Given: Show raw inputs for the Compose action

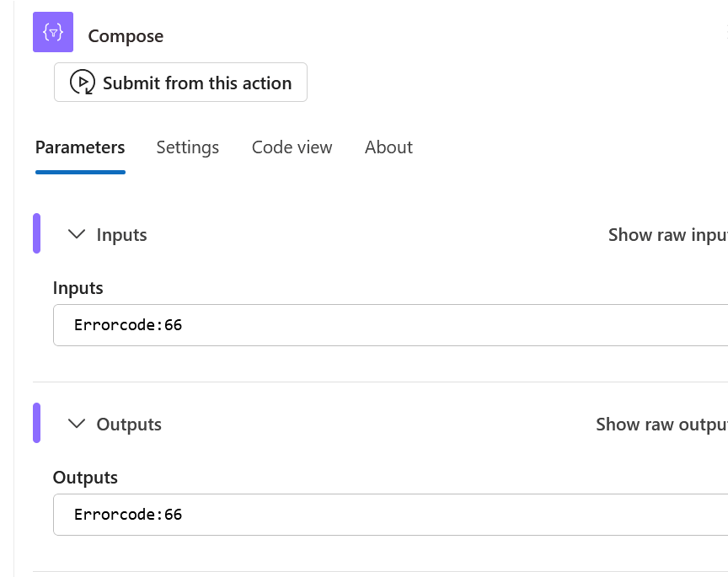Looking at the screenshot, I should [x=667, y=235].
